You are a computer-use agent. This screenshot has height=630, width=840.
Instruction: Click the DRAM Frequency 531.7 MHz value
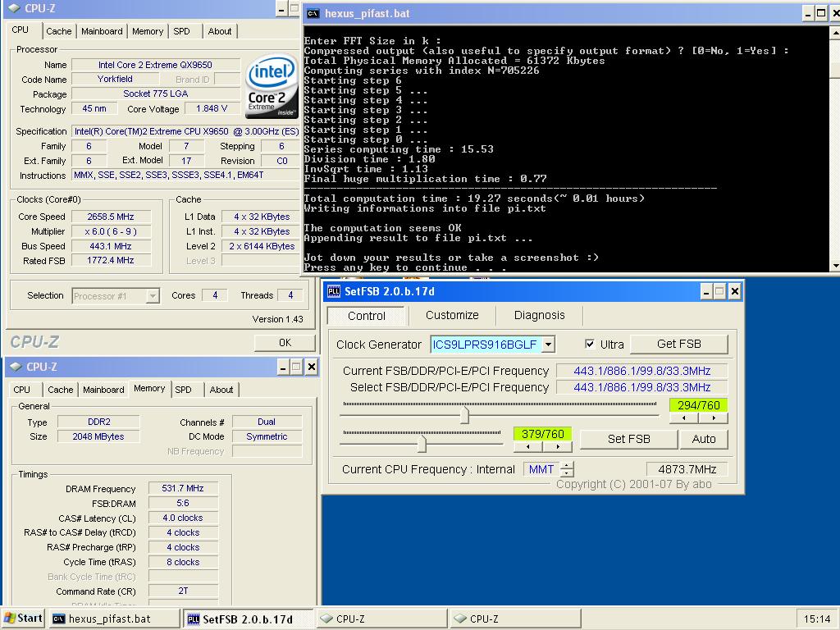point(183,488)
